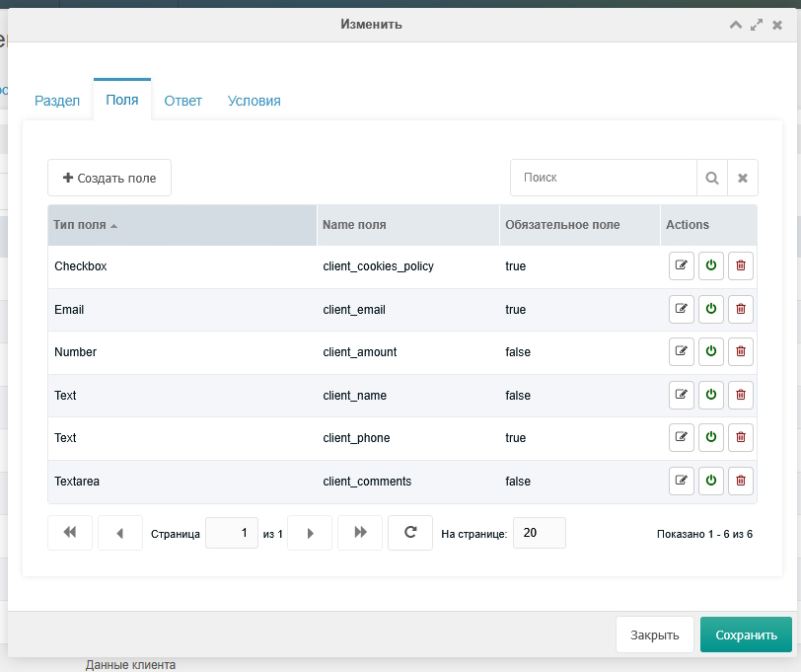Toggle power icon for client_comments row
Screen dimensions: 801x672
point(710,482)
